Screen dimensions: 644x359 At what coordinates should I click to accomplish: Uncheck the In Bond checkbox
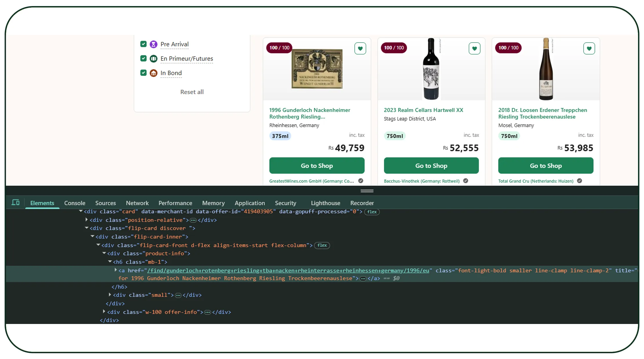click(x=143, y=73)
